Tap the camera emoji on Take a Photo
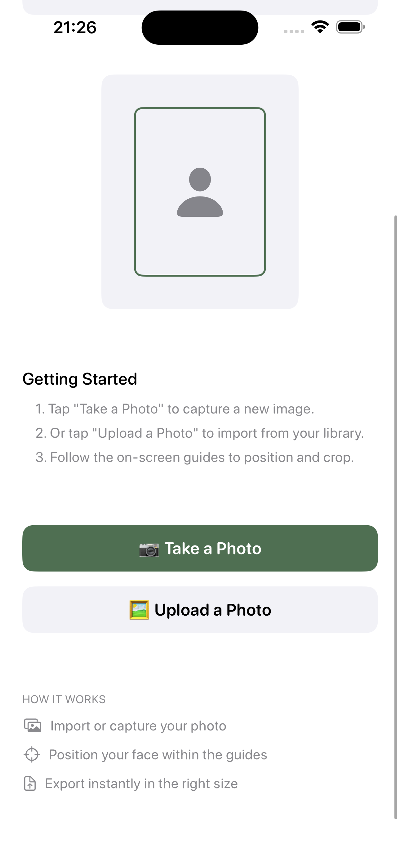 [x=149, y=549]
